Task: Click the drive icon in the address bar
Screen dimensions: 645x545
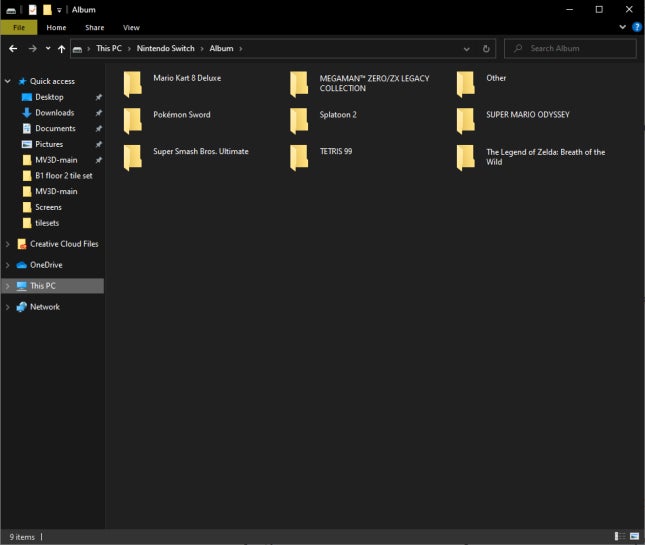Action: coord(77,49)
